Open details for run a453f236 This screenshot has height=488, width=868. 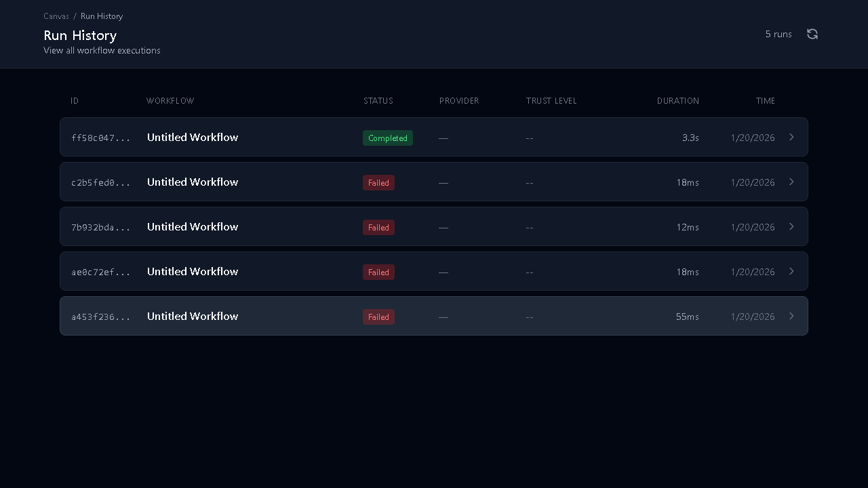pos(791,316)
